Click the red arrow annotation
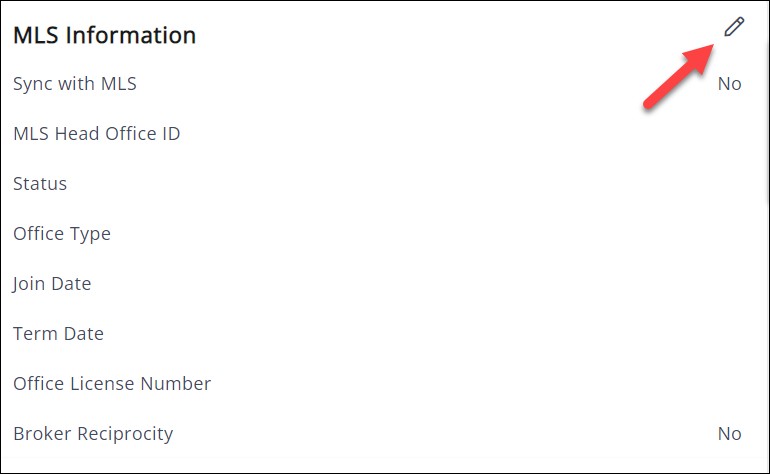770x474 pixels. (678, 77)
